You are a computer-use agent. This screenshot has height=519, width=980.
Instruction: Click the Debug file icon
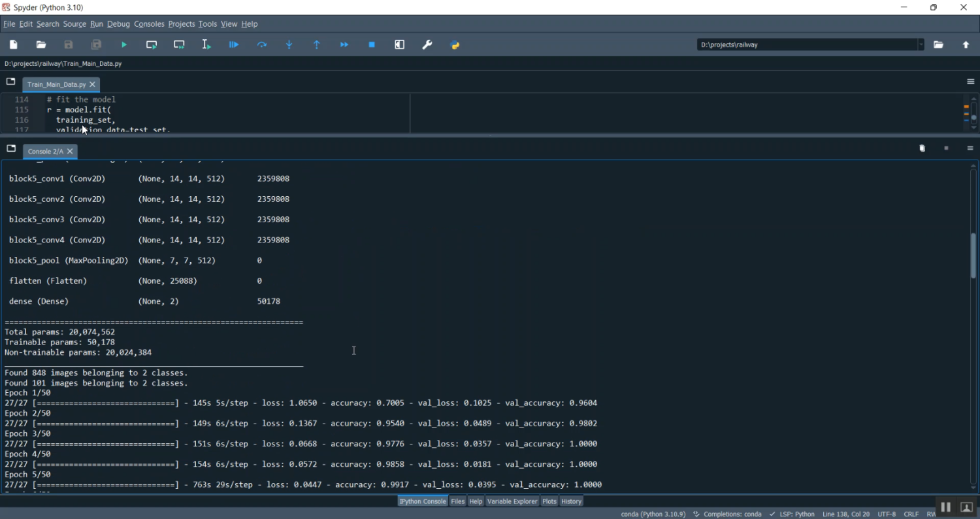(x=234, y=44)
